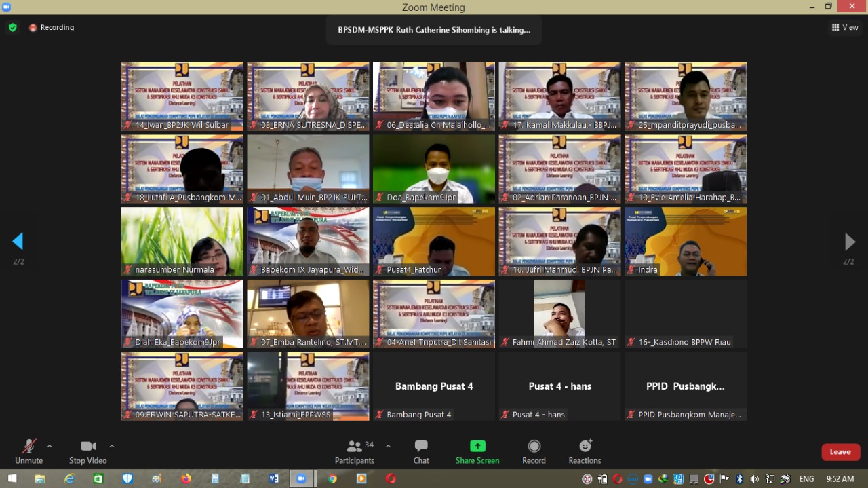
Task: Click the Recording indicator
Action: tap(52, 28)
